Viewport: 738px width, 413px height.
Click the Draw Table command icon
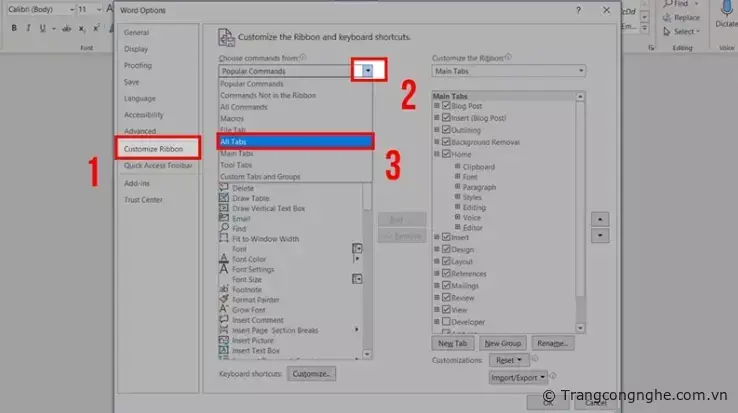[x=224, y=198]
